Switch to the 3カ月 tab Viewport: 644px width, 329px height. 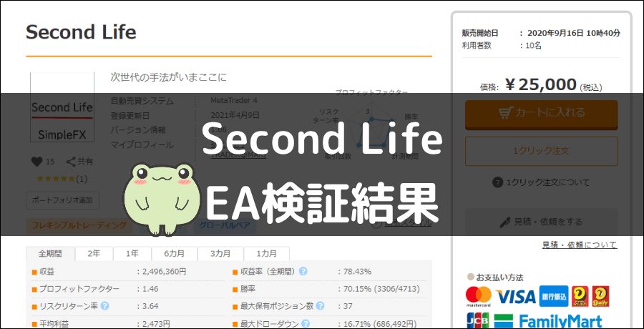[220, 253]
